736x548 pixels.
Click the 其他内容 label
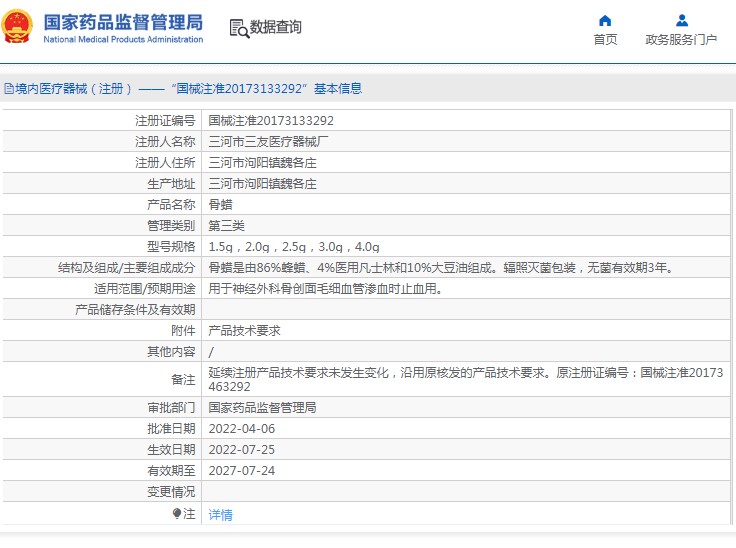(x=171, y=352)
